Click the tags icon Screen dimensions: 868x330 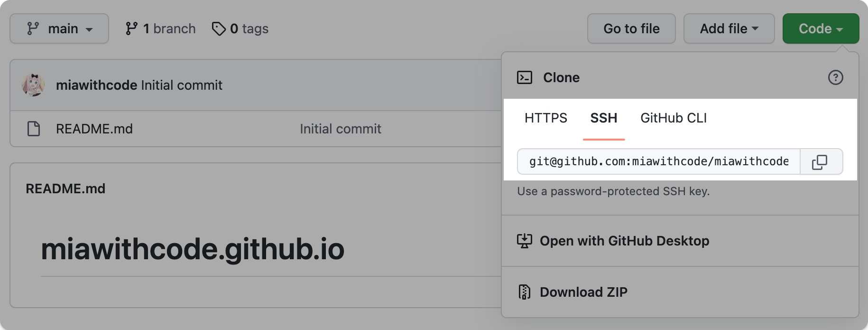pos(219,28)
